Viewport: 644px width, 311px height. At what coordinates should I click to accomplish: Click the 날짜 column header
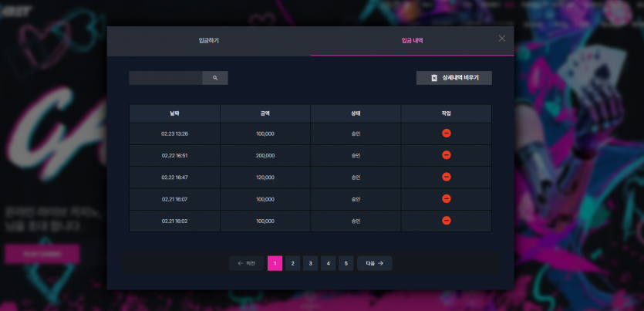[x=174, y=113]
